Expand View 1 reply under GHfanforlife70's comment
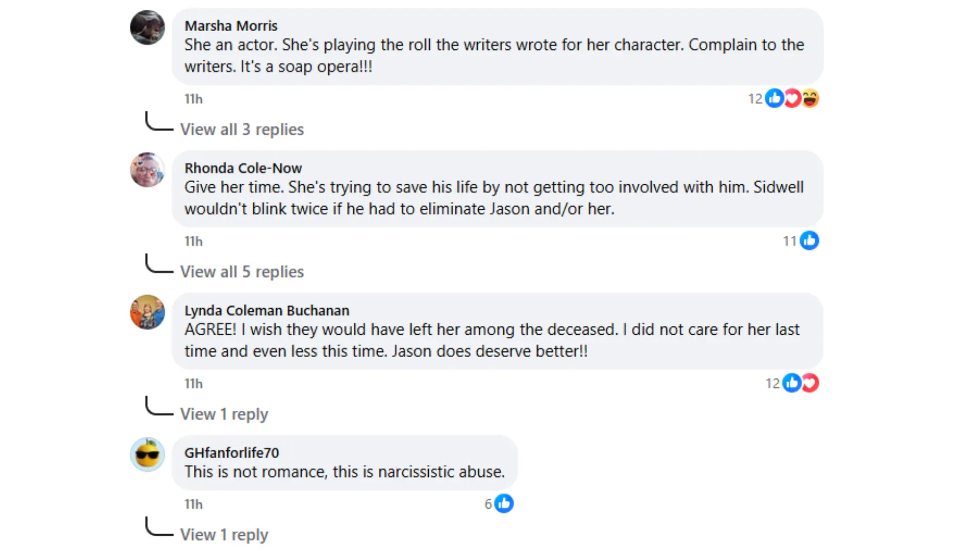This screenshot has height=551, width=980. [x=224, y=535]
